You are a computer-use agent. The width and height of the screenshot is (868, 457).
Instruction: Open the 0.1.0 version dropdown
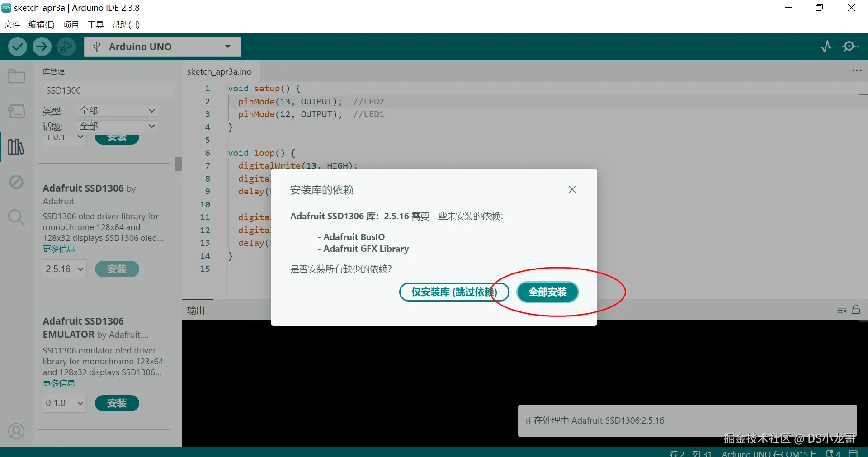tap(65, 403)
